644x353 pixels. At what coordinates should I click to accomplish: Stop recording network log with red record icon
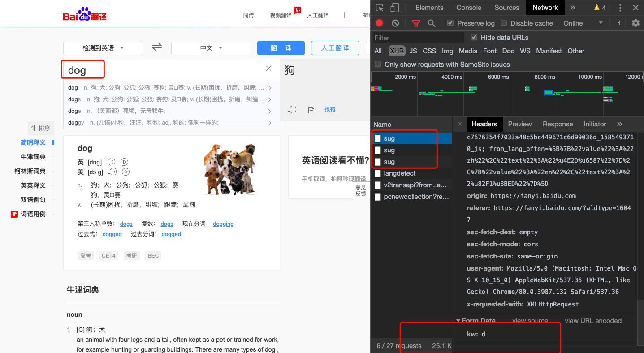tap(379, 23)
